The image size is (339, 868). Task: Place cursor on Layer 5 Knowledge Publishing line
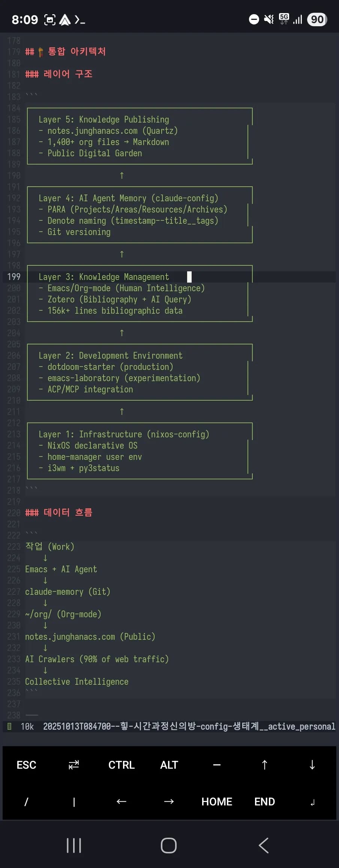click(x=104, y=120)
